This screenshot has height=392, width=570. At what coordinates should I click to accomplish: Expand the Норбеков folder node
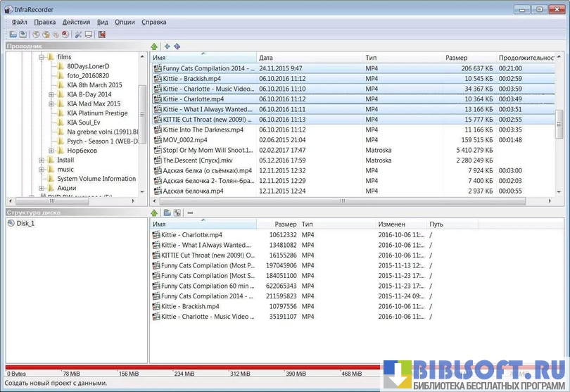[51, 151]
